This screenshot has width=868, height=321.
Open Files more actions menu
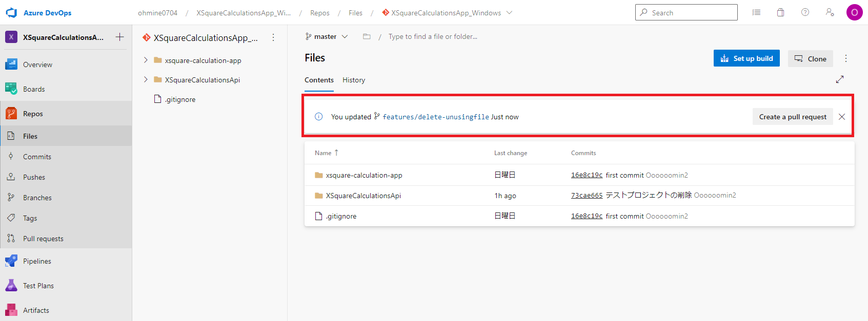pyautogui.click(x=846, y=58)
